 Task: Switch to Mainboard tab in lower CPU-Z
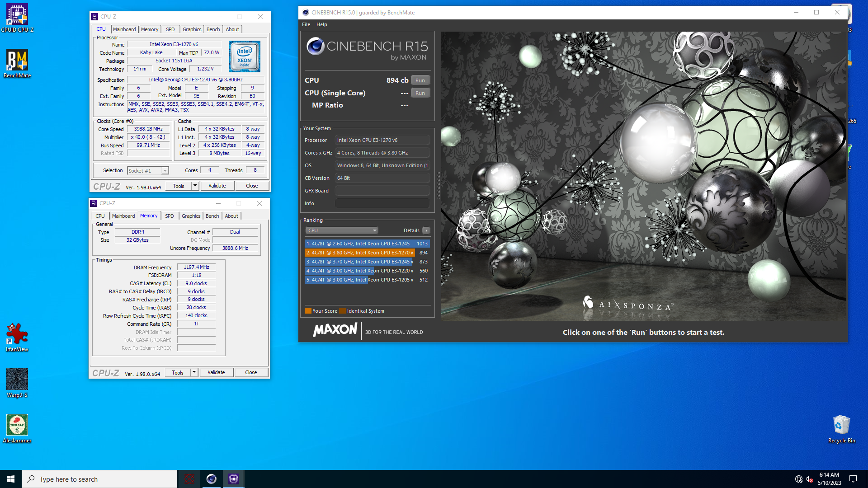click(x=123, y=216)
